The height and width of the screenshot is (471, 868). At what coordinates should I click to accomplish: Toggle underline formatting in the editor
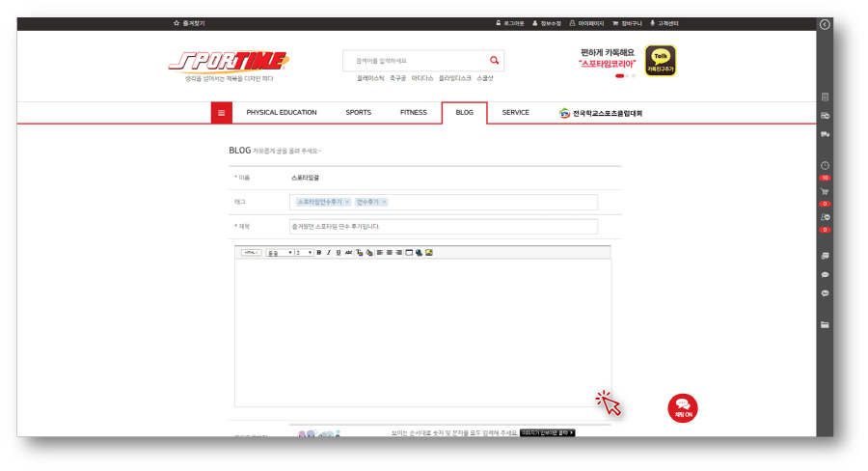pyautogui.click(x=338, y=253)
